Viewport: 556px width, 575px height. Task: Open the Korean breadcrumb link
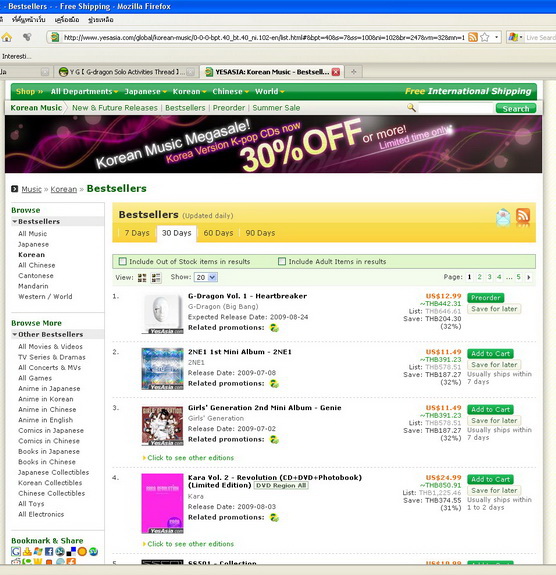click(63, 189)
